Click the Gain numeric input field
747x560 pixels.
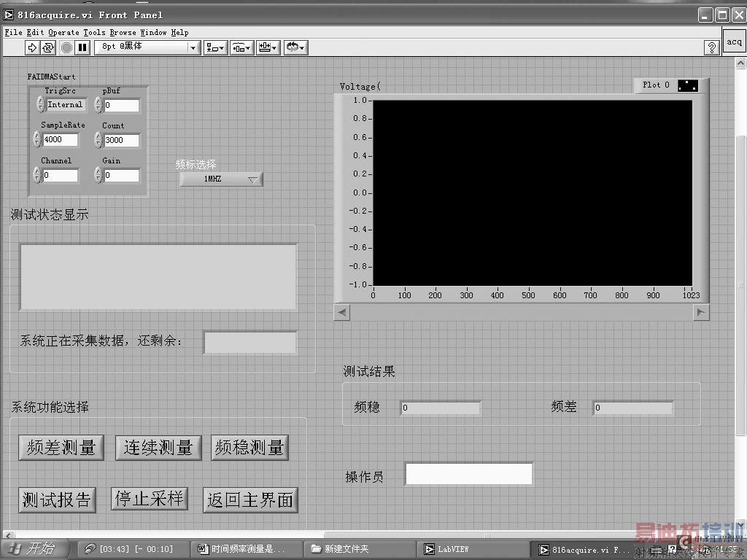(122, 175)
